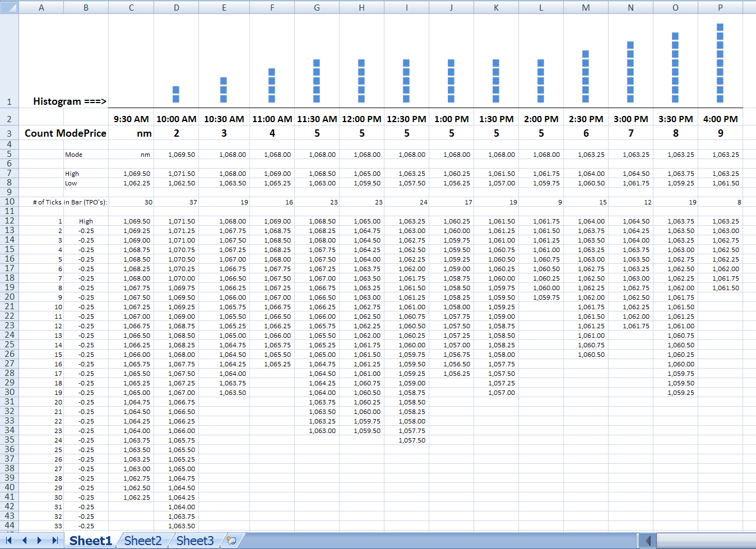Click the histogram bar in column P
This screenshot has width=756, height=549.
click(720, 63)
